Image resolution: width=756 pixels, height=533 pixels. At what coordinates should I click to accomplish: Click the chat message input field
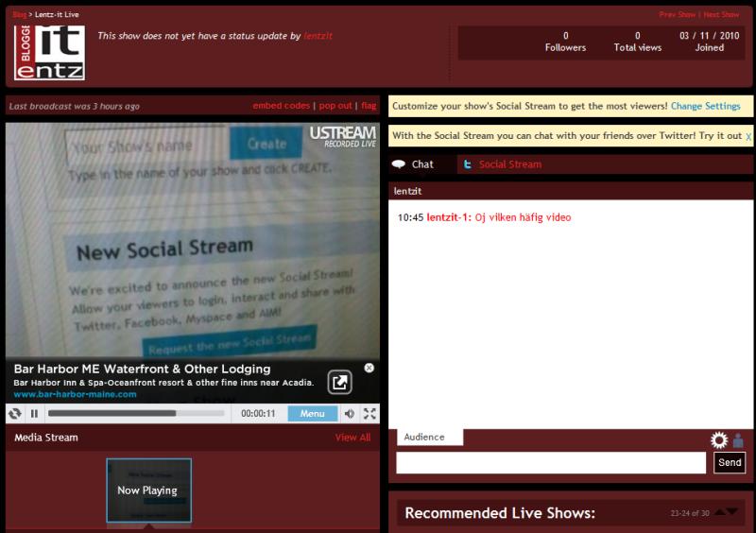click(x=551, y=462)
